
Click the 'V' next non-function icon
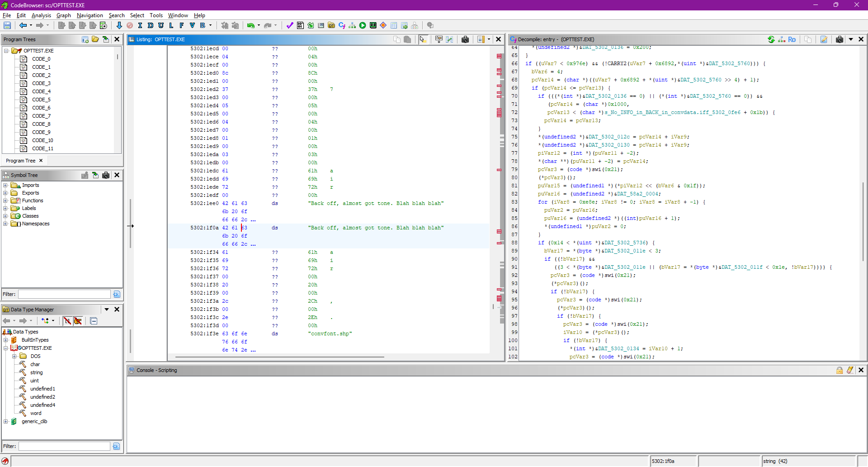click(192, 25)
